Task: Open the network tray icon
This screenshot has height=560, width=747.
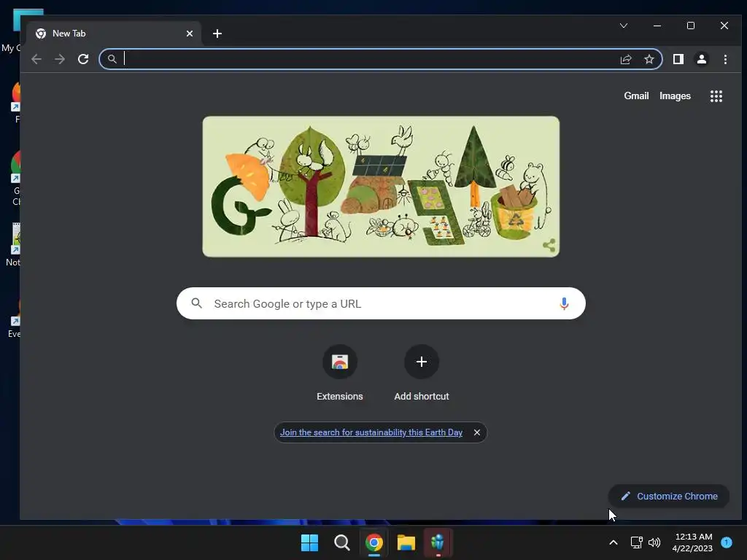Action: point(636,542)
